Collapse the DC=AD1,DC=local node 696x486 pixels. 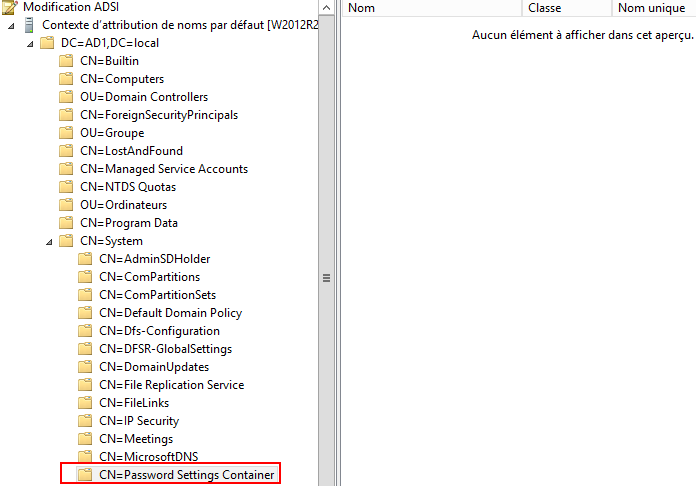30,43
